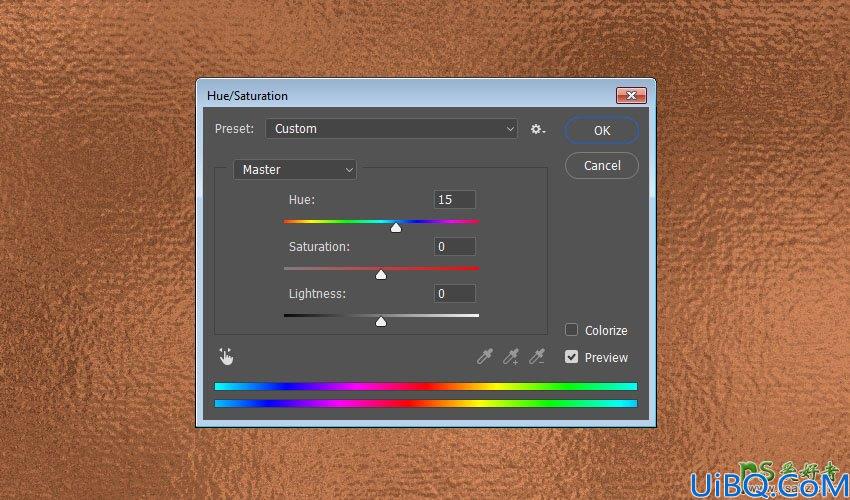Select the Add to Sample eyedropper

point(511,356)
